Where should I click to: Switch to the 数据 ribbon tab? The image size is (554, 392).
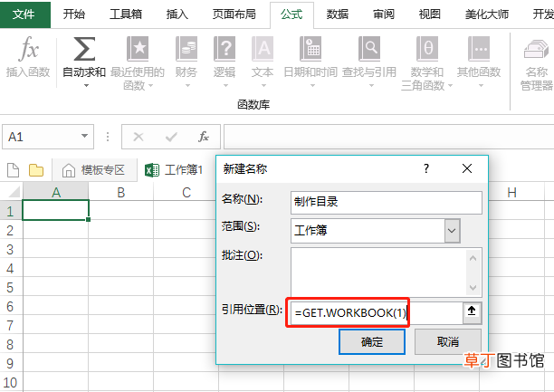click(x=338, y=14)
